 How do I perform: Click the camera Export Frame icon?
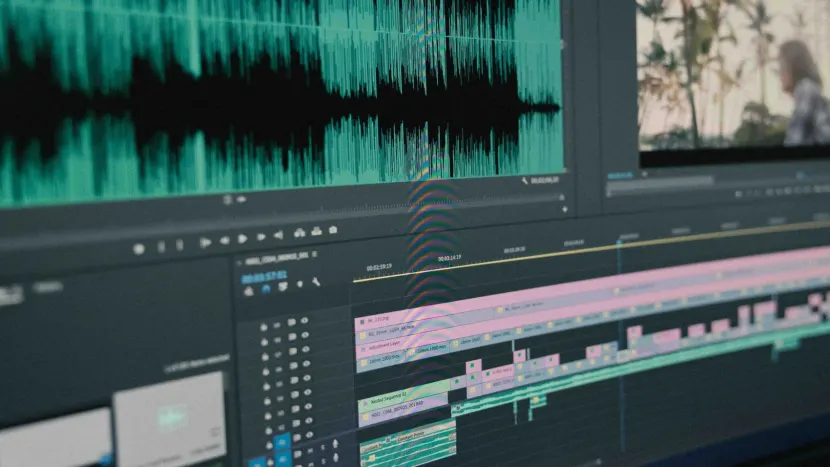click(x=333, y=230)
